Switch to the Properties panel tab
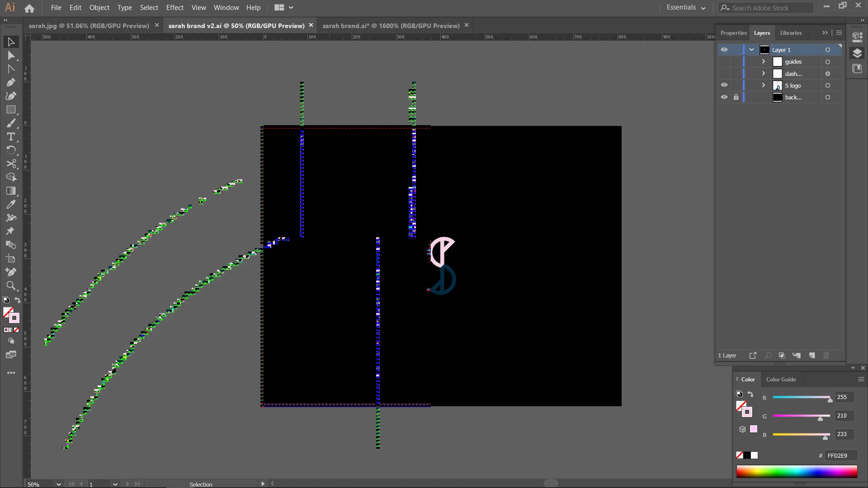868x488 pixels. pos(733,33)
